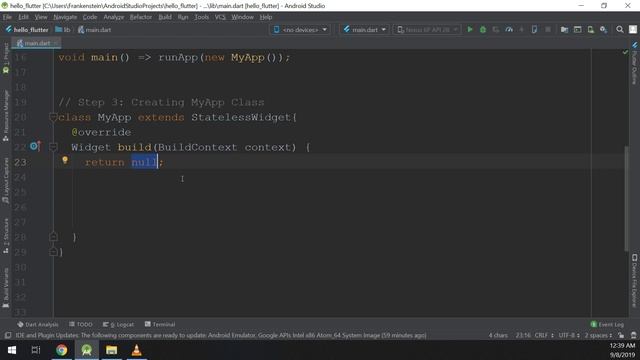Open File Explorer from the taskbar
Image resolution: width=640 pixels, height=360 pixels.
point(111,350)
